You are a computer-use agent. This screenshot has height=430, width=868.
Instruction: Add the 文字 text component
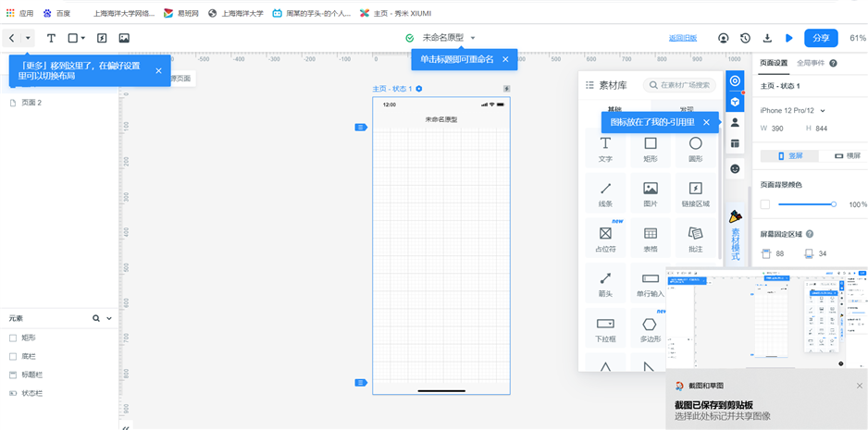click(x=605, y=148)
